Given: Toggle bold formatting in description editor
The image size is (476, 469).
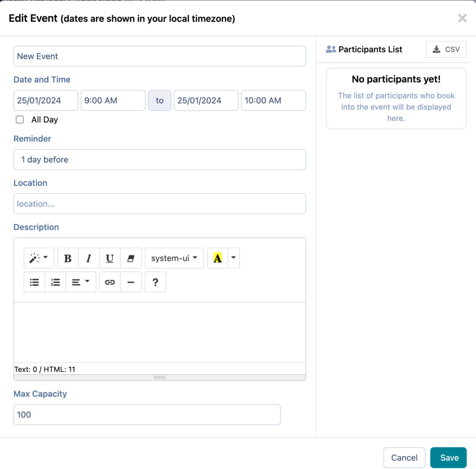Looking at the screenshot, I should point(68,258).
